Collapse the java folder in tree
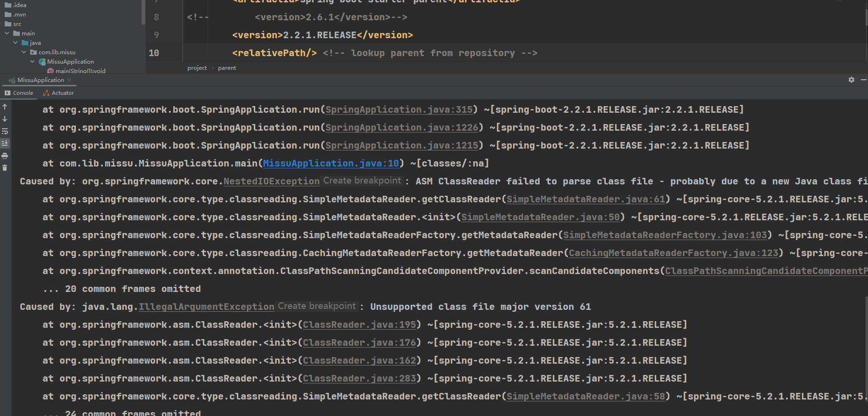This screenshot has width=868, height=416. [16, 43]
